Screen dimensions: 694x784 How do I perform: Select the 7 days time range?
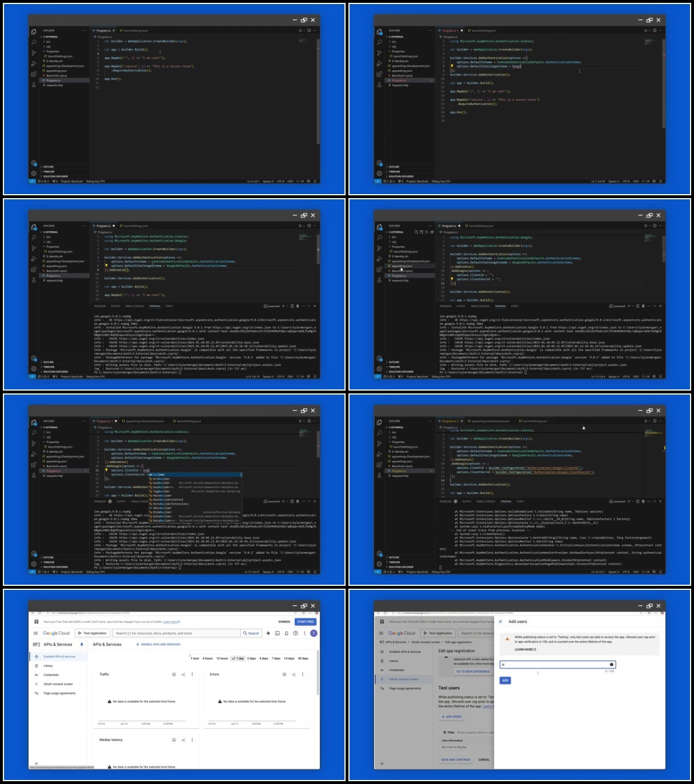276,658
